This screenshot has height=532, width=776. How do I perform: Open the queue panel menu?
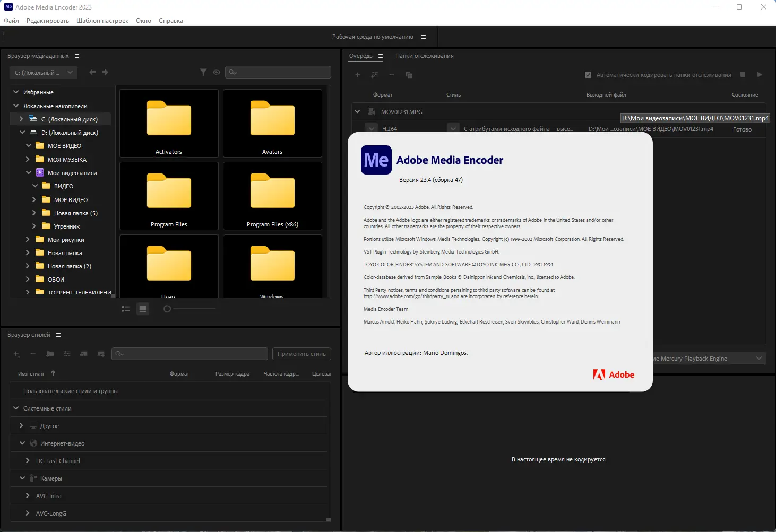tap(381, 56)
